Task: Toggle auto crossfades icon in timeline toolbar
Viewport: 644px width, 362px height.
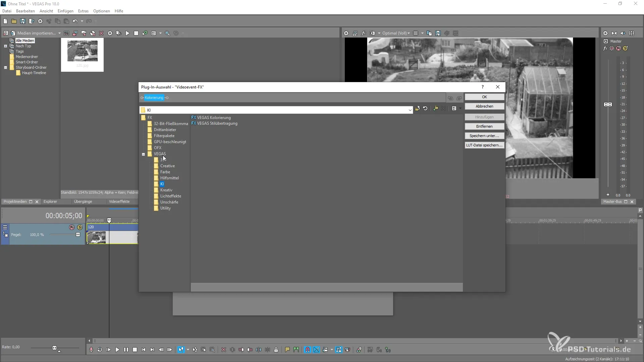Action: point(316,350)
